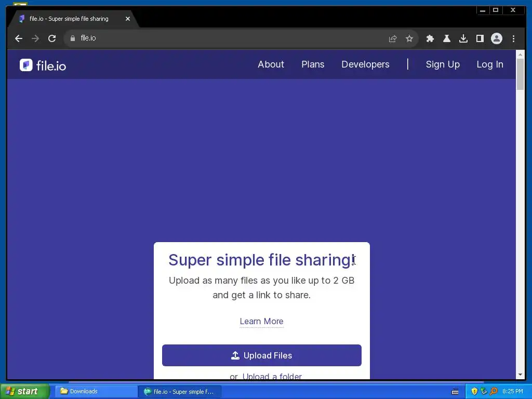This screenshot has width=532, height=399.
Task: Open the Chrome three-dot menu
Action: click(x=513, y=38)
